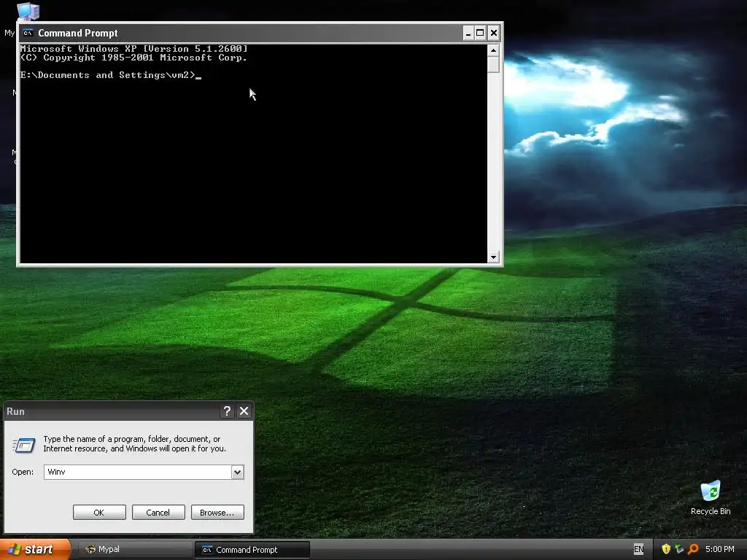
Task: Click the security shield tray icon
Action: [666, 549]
